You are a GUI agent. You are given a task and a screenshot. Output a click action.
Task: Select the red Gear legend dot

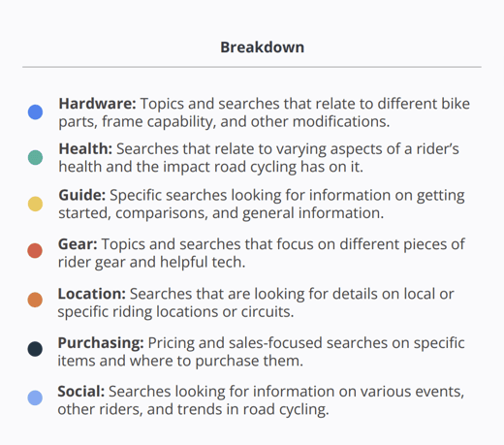tap(35, 251)
